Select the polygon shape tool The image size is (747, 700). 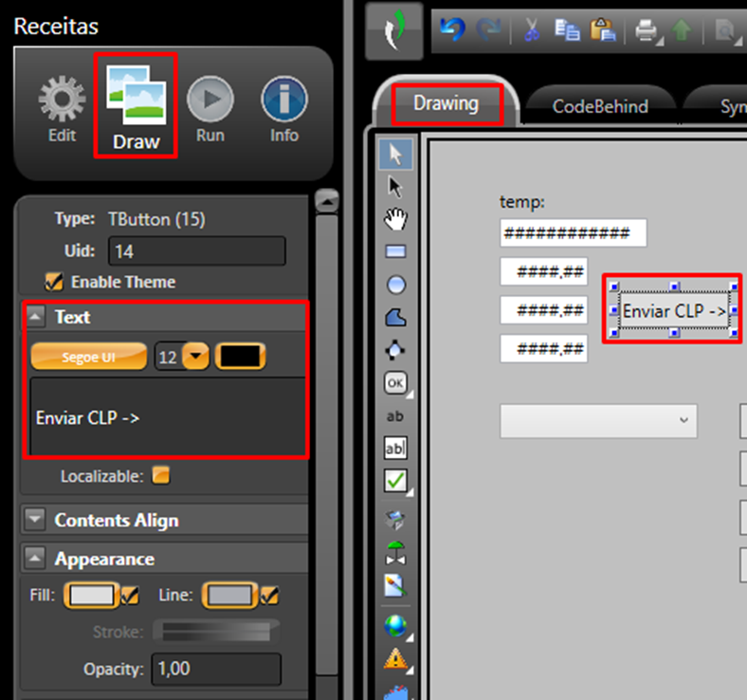point(395,318)
